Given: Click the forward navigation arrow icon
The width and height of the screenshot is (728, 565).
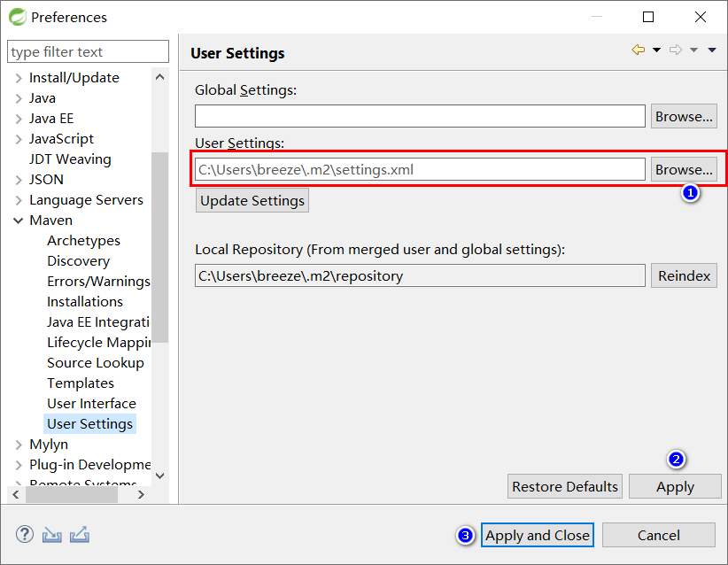Looking at the screenshot, I should (x=676, y=50).
